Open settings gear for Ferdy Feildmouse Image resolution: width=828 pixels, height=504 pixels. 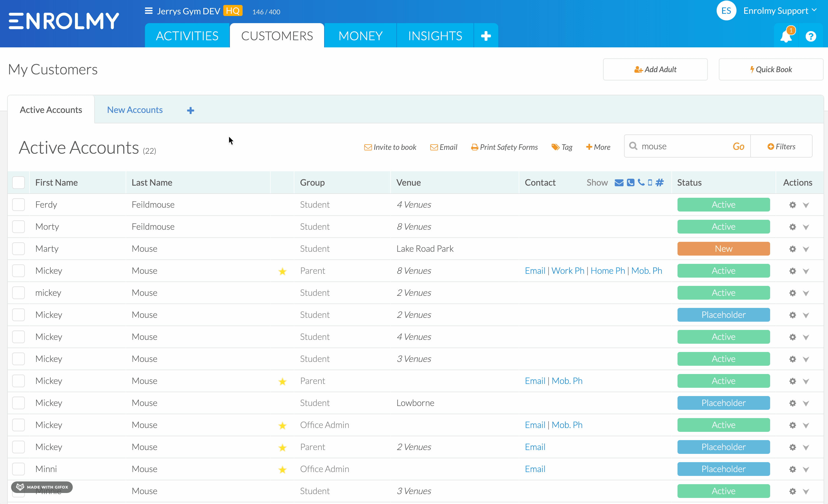[x=792, y=205]
